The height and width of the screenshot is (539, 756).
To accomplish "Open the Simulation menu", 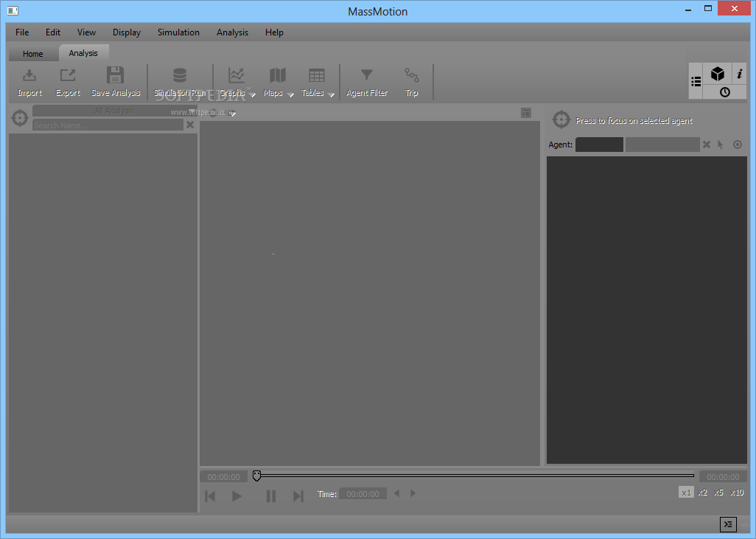I will tap(178, 32).
